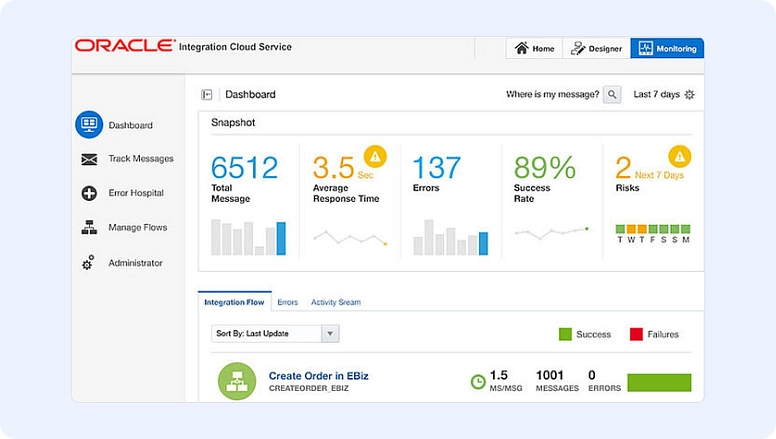Open the Track Messages envelope icon
The width and height of the screenshot is (776, 439).
(89, 159)
